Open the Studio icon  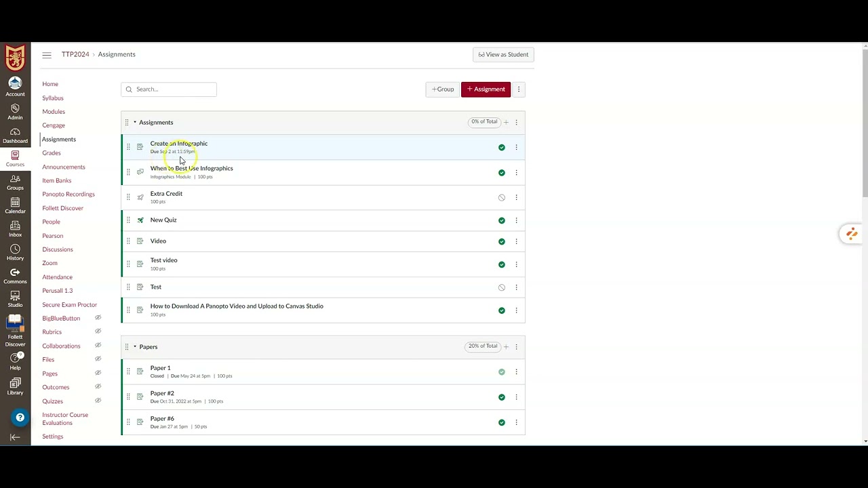[15, 299]
